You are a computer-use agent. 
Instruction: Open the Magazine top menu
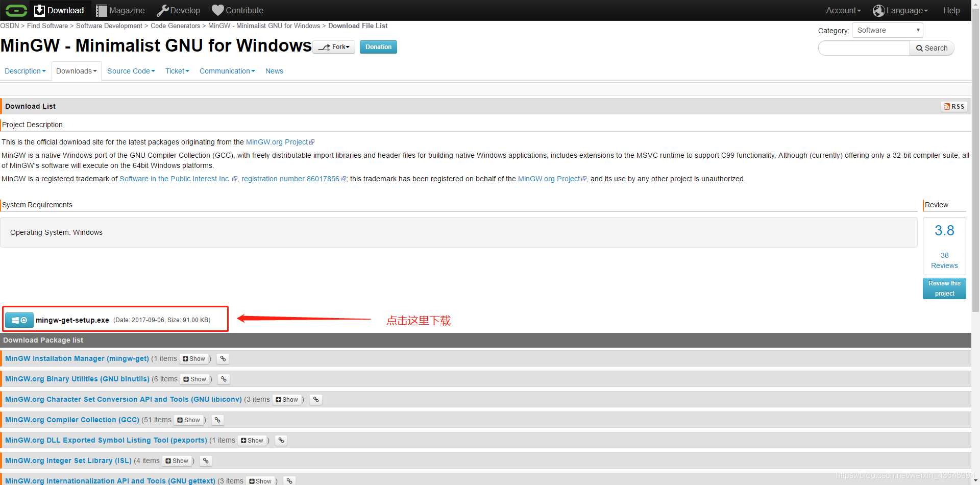tap(120, 10)
